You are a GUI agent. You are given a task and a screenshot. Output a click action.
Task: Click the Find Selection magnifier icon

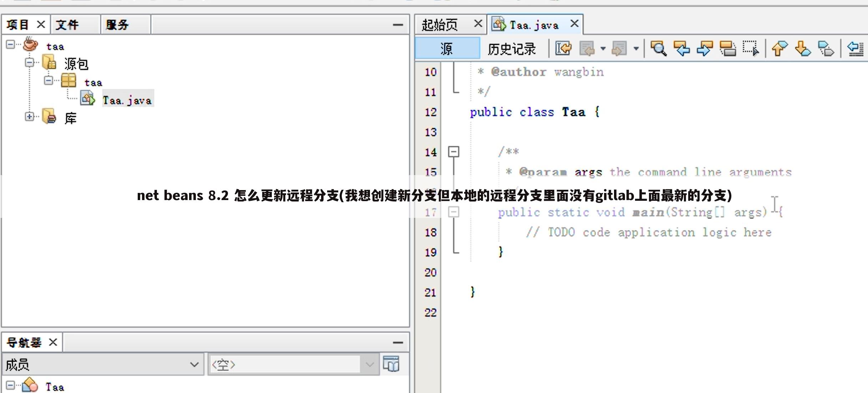click(658, 49)
